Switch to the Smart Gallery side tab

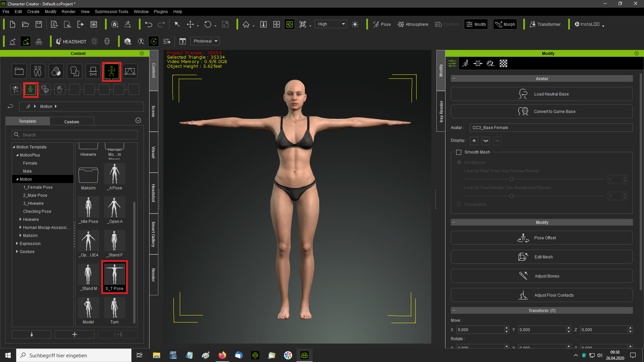[154, 234]
